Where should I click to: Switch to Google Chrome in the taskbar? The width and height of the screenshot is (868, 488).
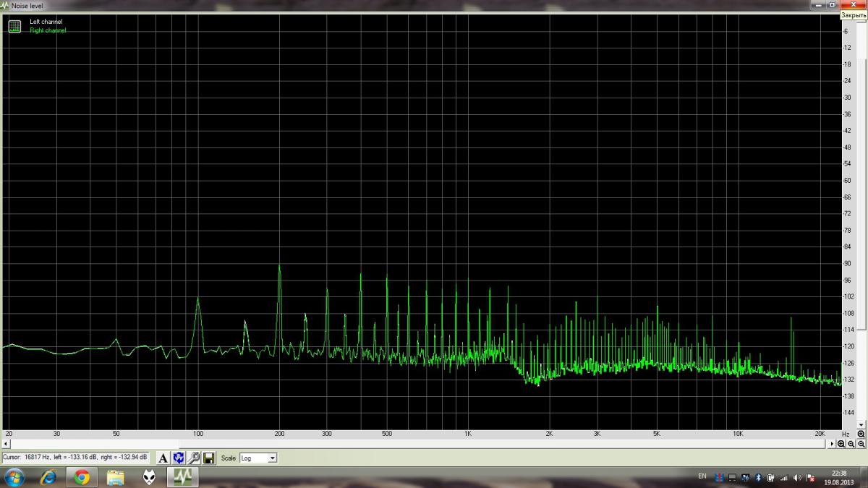82,477
